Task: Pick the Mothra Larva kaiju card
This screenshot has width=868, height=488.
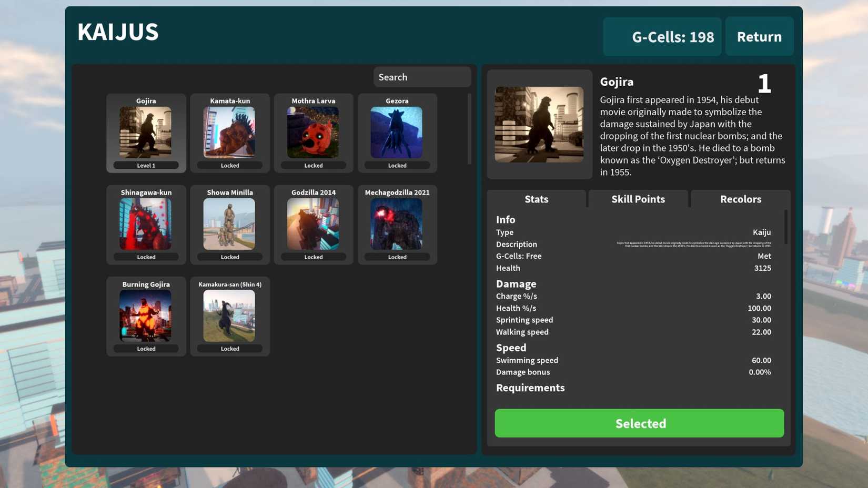Action: (x=313, y=133)
